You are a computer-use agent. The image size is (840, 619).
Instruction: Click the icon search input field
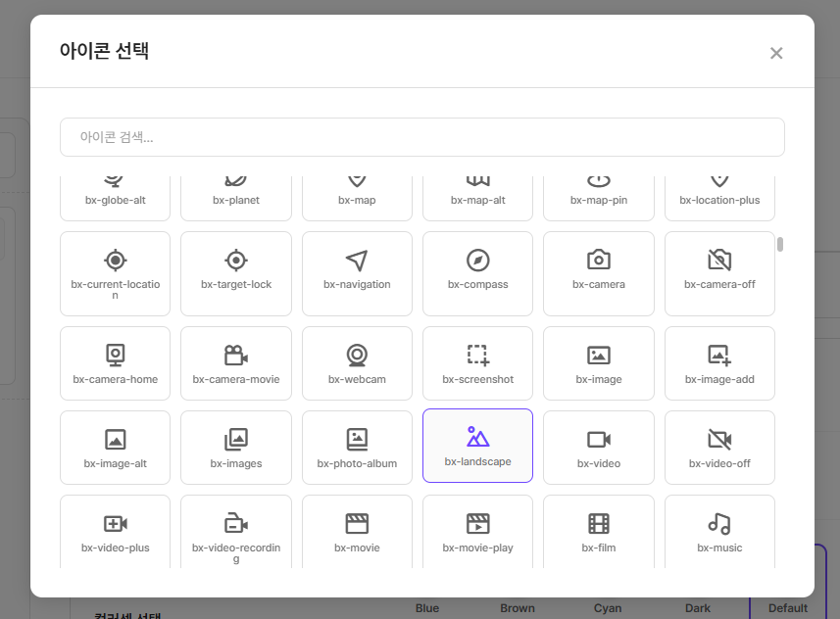pos(421,137)
